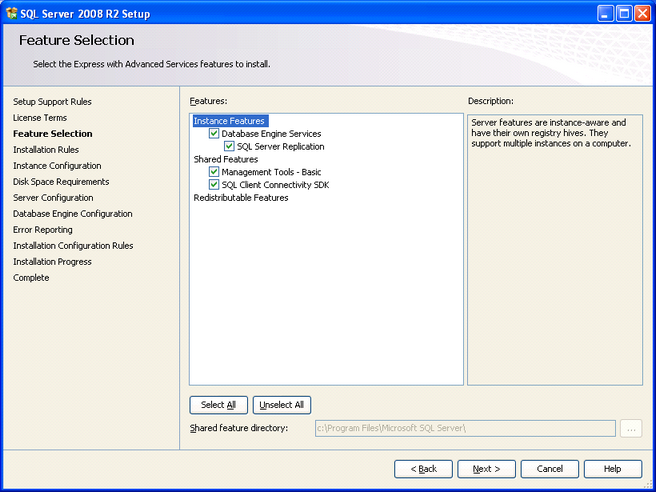The width and height of the screenshot is (656, 492).
Task: Toggle the Database Engine Services checkbox
Action: pyautogui.click(x=214, y=134)
